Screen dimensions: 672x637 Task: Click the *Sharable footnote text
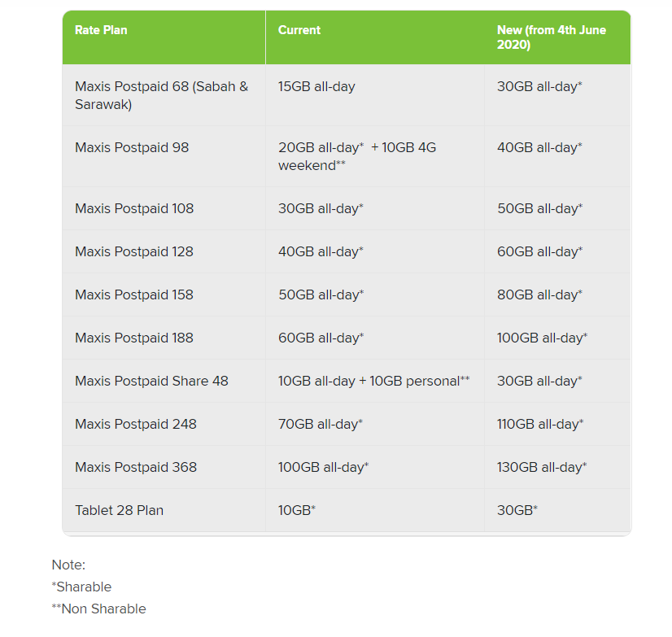click(81, 587)
